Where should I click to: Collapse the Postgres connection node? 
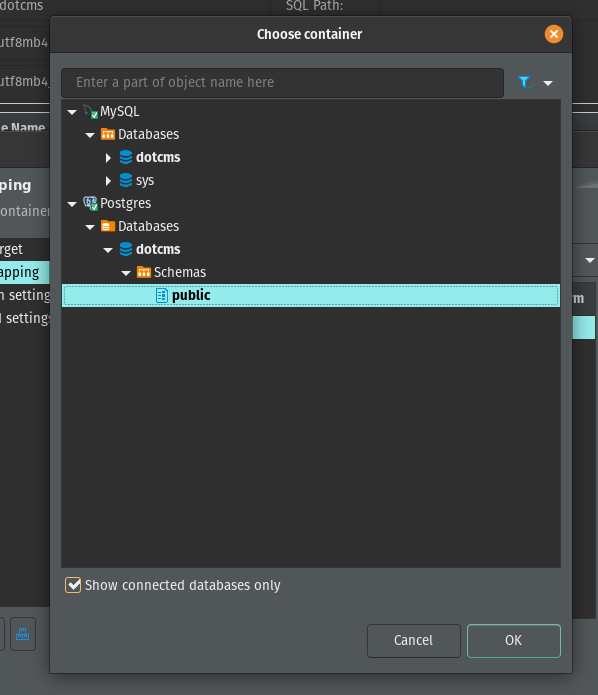click(72, 204)
